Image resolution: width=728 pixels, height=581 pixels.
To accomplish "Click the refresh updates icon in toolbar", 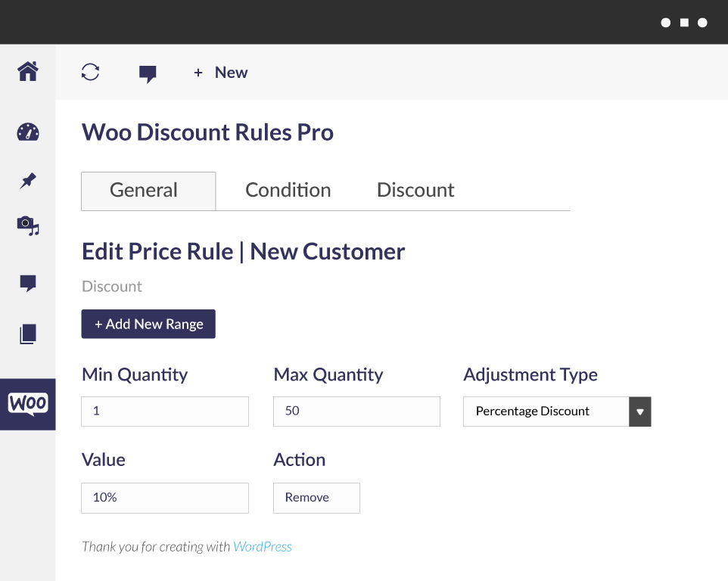I will pyautogui.click(x=91, y=72).
